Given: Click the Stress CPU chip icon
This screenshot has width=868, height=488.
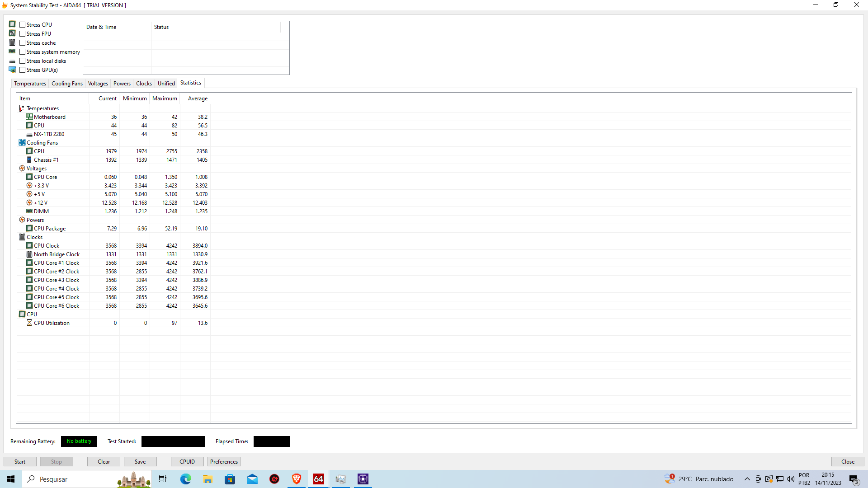Looking at the screenshot, I should click(12, 24).
